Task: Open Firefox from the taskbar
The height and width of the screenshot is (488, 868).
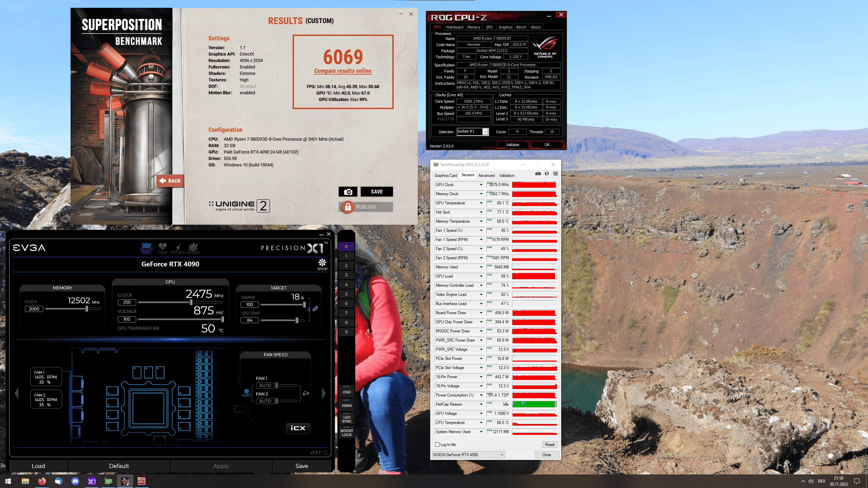Action: [x=42, y=481]
